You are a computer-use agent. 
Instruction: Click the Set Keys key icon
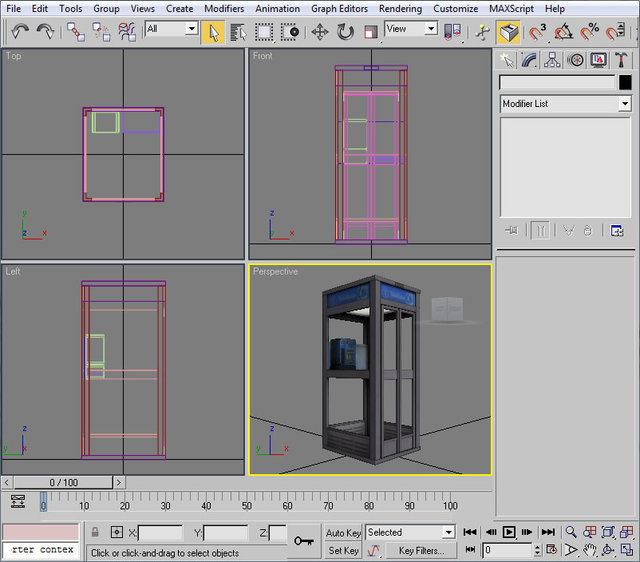click(x=304, y=541)
